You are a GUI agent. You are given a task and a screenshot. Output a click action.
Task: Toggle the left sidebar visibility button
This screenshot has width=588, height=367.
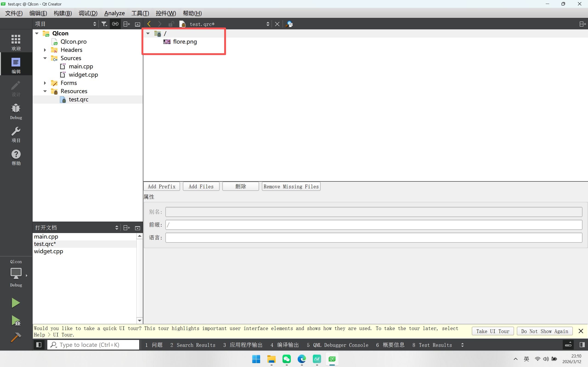[39, 345]
